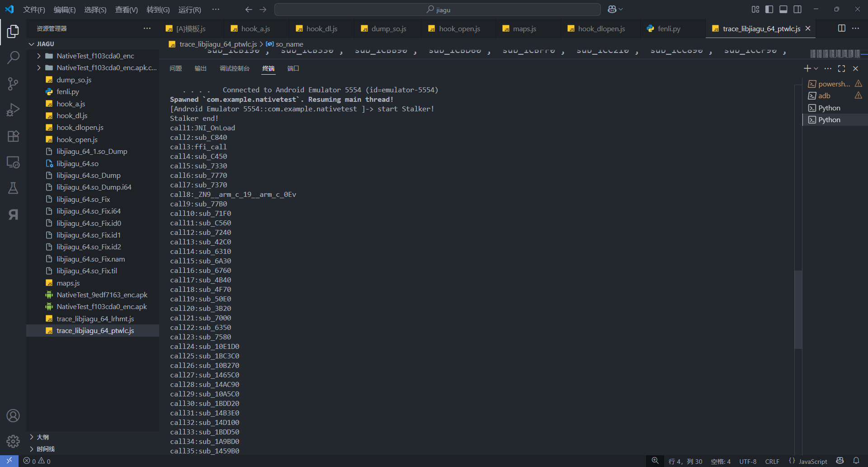Click the so_name breadcrumb symbol

click(x=289, y=44)
